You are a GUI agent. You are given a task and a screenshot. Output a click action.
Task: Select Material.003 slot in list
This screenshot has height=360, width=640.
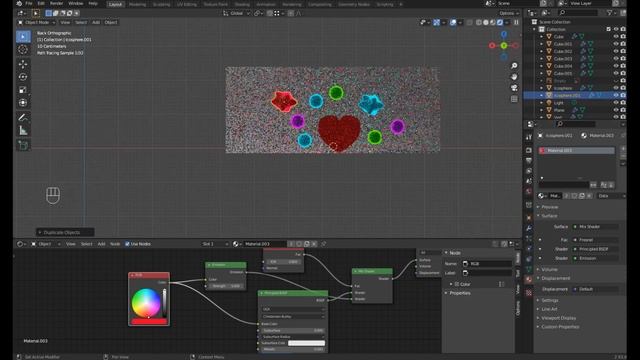point(576,151)
